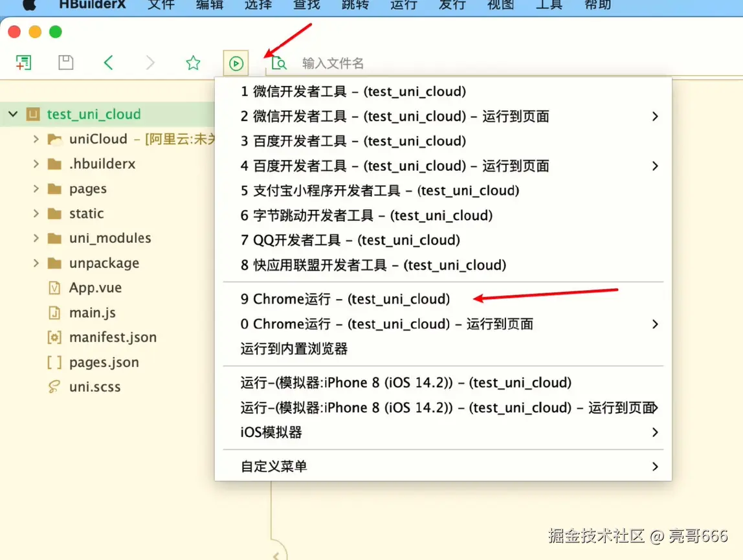Screen dimensions: 743x560
Task: Expand the uni_modules folder chevron
Action: point(36,238)
